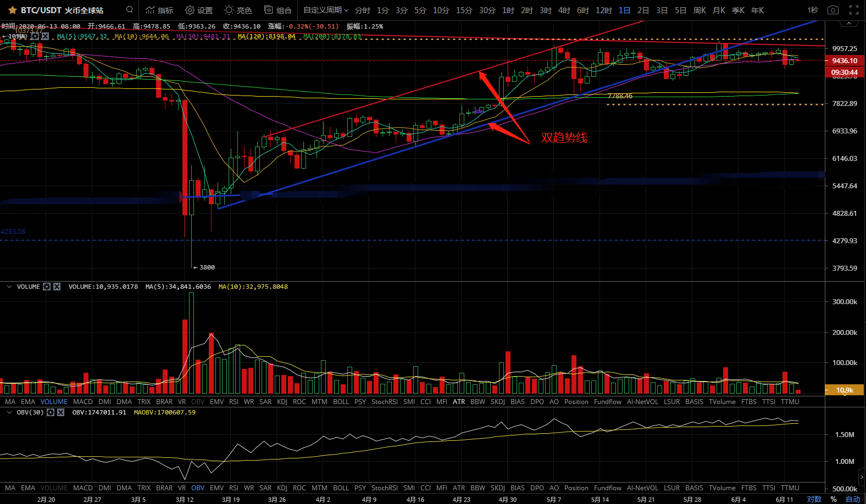Select 周K weekly candlestick period
866x504 pixels.
pos(700,10)
